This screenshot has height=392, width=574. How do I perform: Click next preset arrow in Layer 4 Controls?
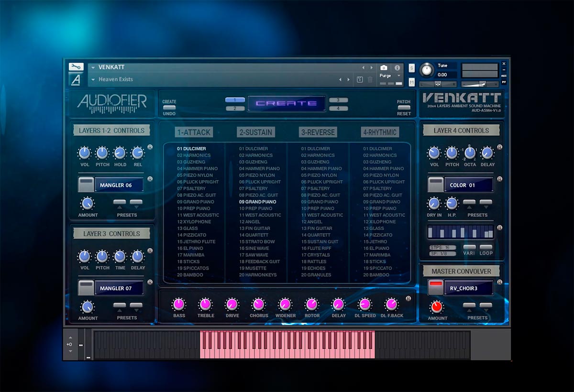point(486,203)
